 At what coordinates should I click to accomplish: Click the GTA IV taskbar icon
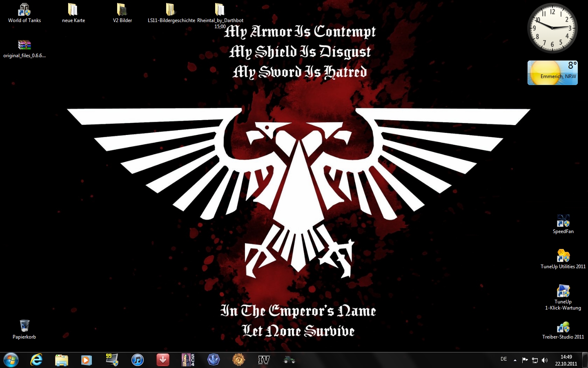point(264,360)
